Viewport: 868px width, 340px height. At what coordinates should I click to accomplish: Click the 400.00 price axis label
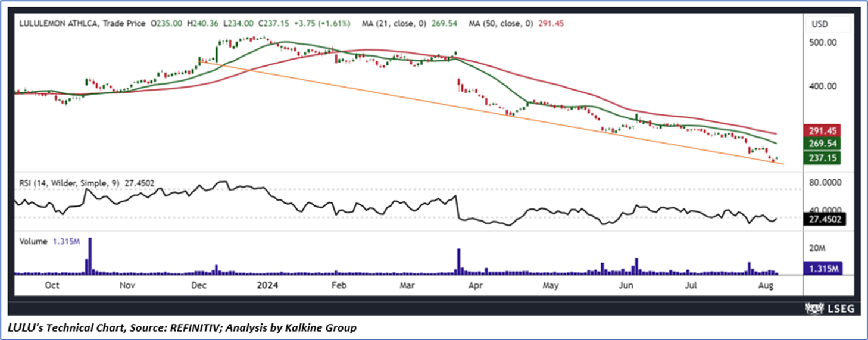(824, 86)
